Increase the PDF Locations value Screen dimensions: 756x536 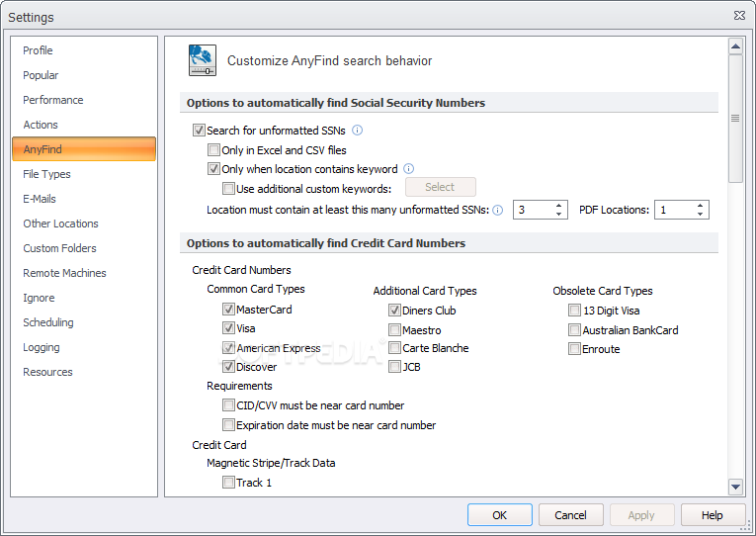[700, 206]
